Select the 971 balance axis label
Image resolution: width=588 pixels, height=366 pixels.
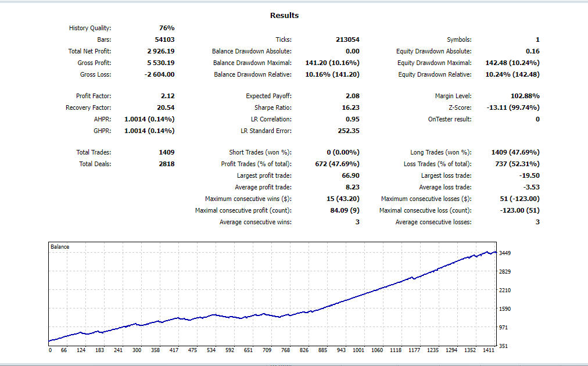tap(503, 328)
